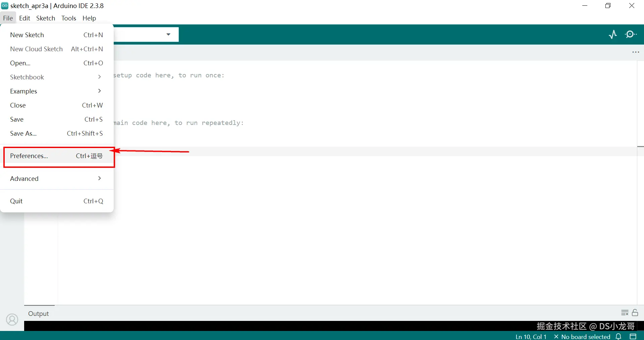Minimize the Arduino IDE window
The image size is (644, 340).
point(585,6)
